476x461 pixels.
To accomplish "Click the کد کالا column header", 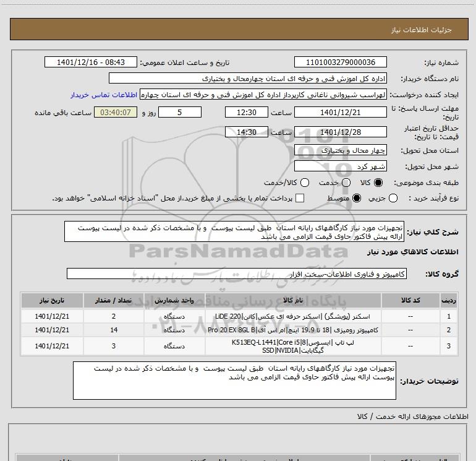I will [x=410, y=300].
